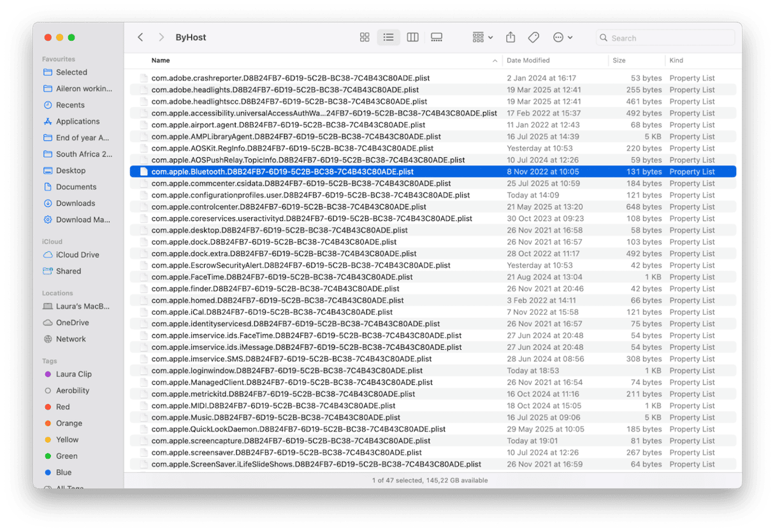
Task: Open the More actions ellipsis menu
Action: tap(562, 38)
